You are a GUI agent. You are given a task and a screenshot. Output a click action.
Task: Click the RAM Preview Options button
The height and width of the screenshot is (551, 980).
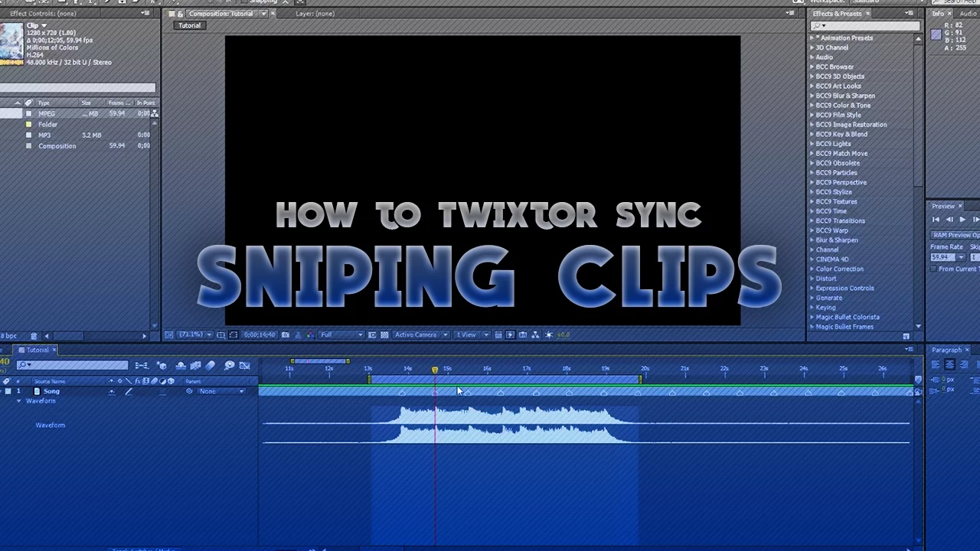(x=955, y=235)
